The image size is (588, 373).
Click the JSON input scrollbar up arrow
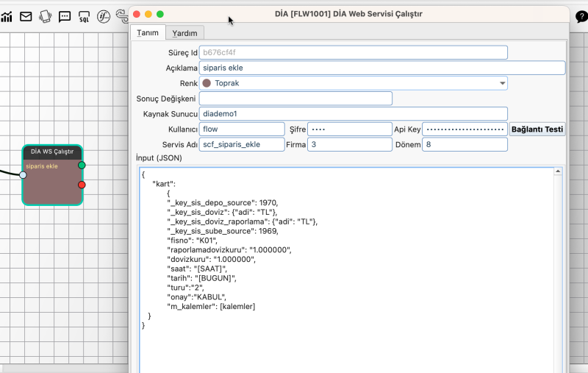click(558, 172)
